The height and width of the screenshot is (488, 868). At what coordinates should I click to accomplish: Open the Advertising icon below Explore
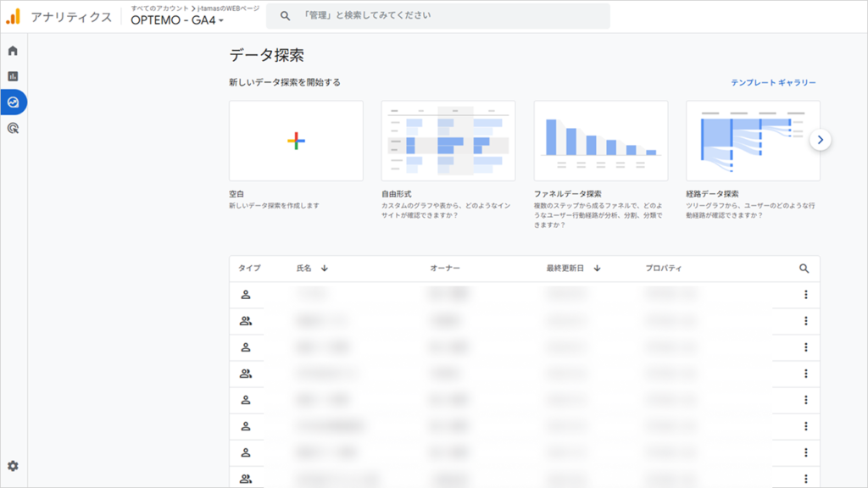(13, 129)
